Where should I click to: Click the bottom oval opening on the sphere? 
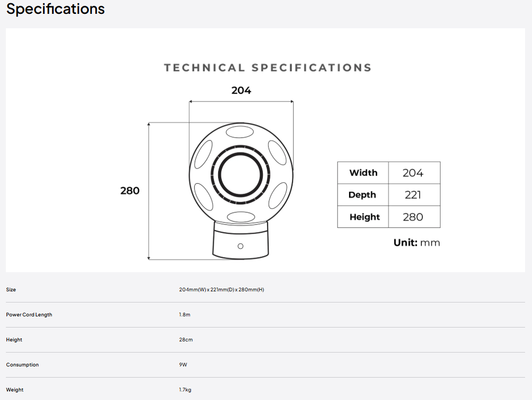tap(241, 217)
